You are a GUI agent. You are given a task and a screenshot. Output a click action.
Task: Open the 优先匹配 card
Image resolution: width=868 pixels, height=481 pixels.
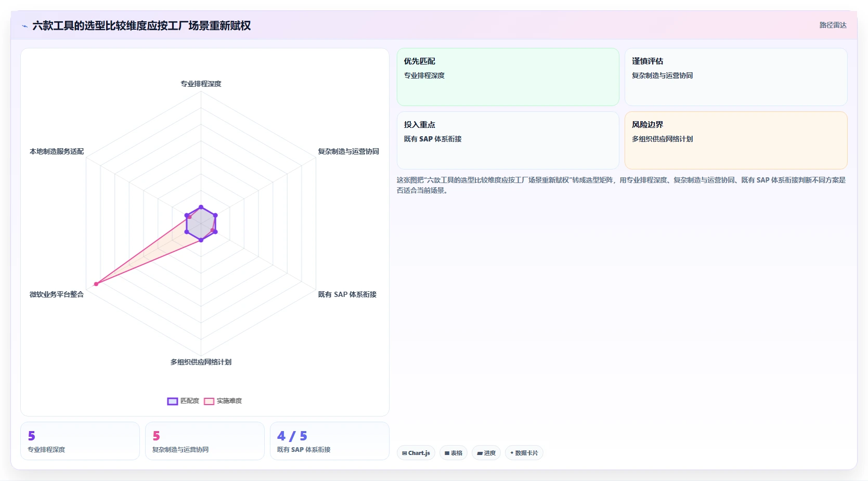(508, 77)
